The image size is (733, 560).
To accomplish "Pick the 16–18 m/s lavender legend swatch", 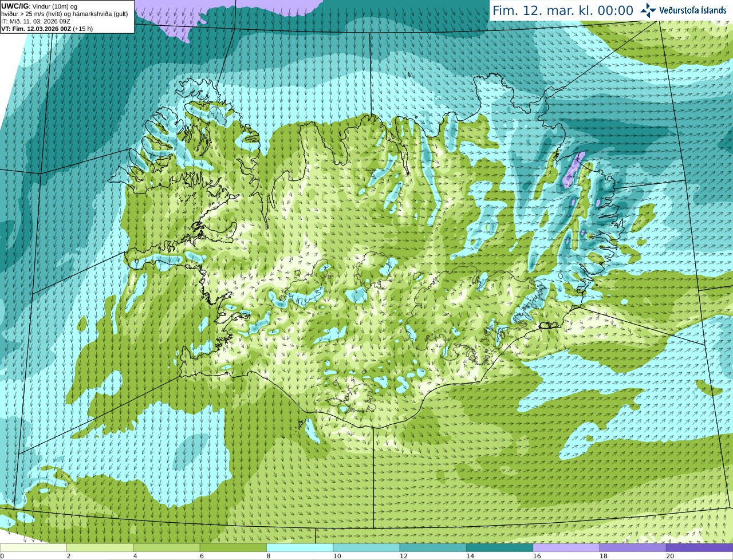I will 566,547.
